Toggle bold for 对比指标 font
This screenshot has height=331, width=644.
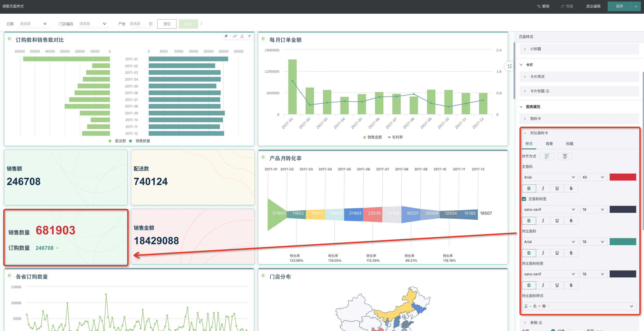point(529,253)
